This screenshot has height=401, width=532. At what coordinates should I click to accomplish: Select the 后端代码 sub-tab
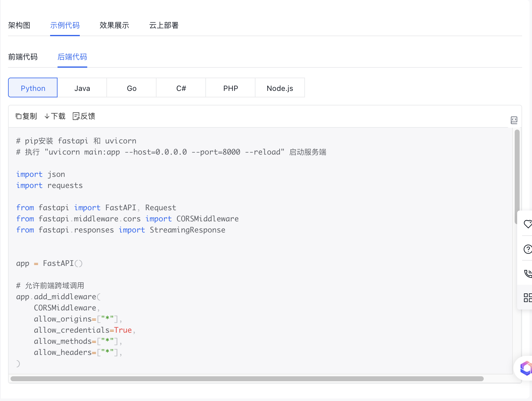click(x=72, y=57)
